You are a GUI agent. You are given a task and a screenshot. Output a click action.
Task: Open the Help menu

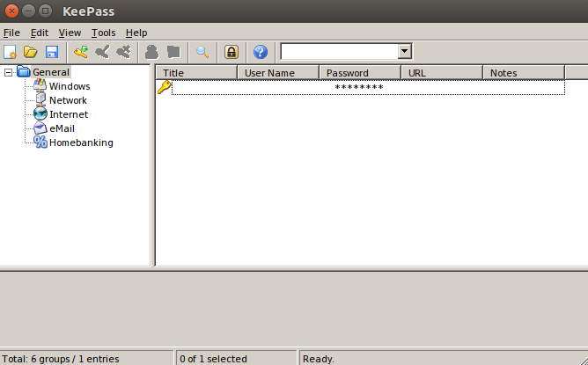coord(136,33)
